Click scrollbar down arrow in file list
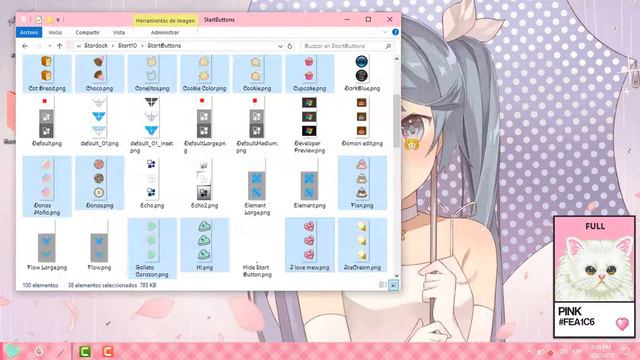Image resolution: width=640 pixels, height=360 pixels. point(396,276)
